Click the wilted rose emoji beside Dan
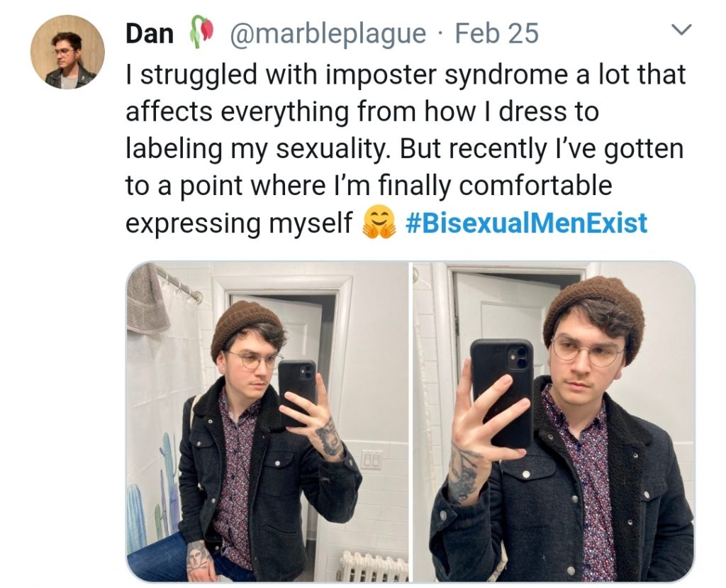This screenshot has height=588, width=726. tap(200, 33)
